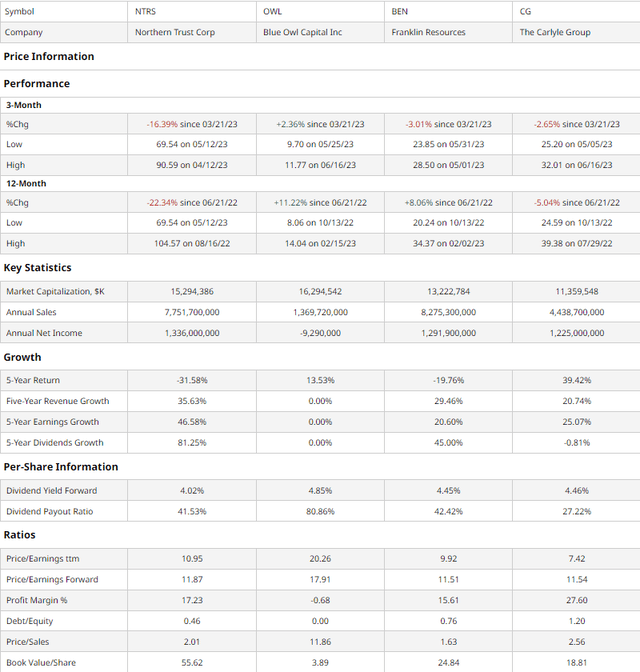Click +8.06% since 06/21/22 value

click(448, 203)
